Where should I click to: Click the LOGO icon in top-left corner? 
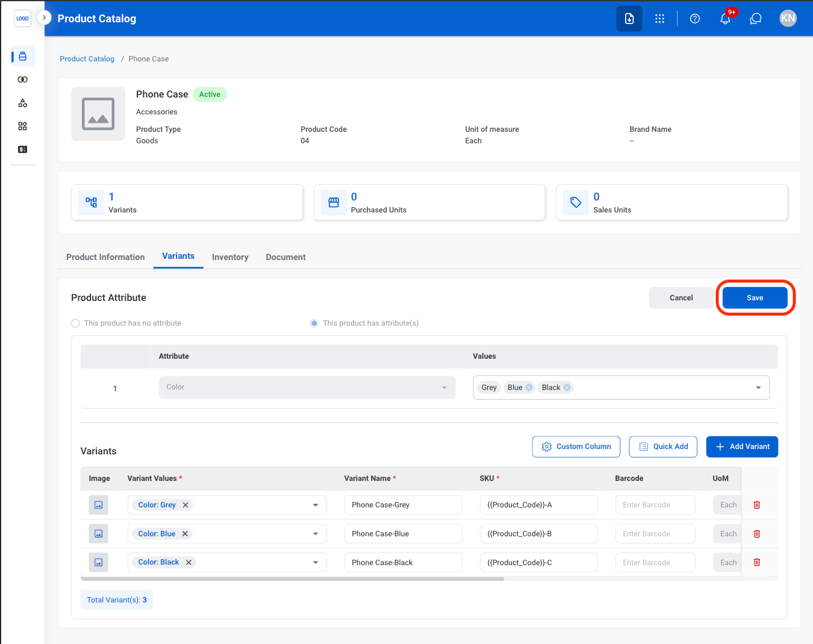tap(22, 18)
